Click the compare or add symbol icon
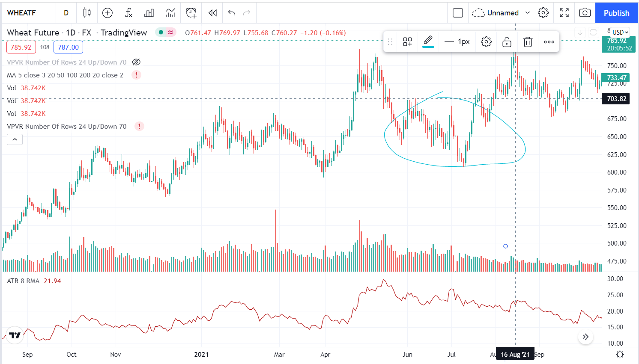 (107, 13)
